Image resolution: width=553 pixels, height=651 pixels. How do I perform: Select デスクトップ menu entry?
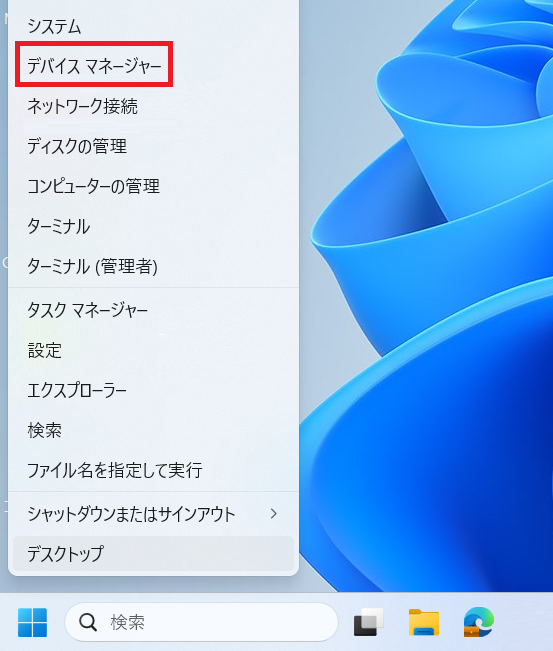153,553
